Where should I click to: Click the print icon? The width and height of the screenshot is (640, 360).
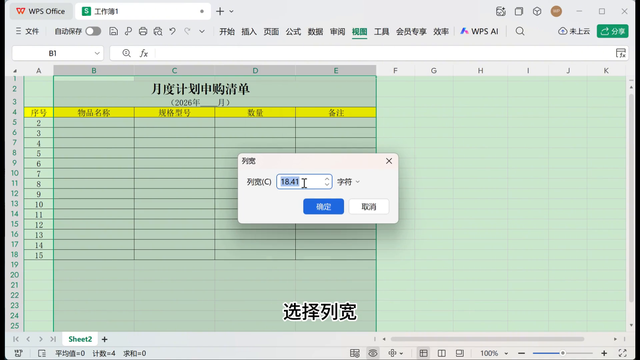[x=143, y=31]
